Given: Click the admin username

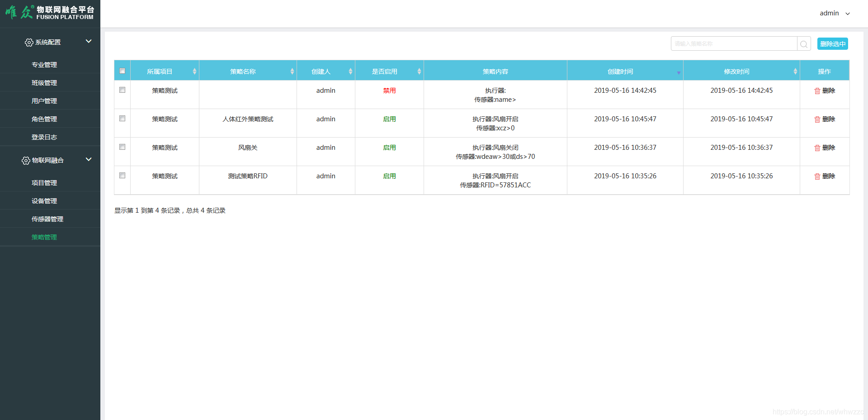Looking at the screenshot, I should point(829,13).
